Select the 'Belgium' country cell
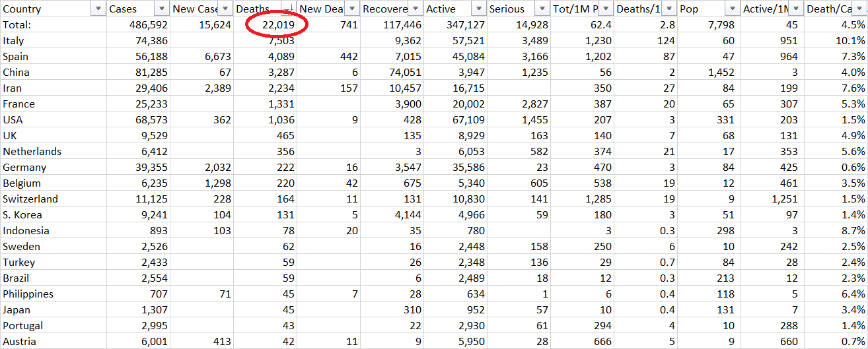868x349 pixels. (x=54, y=183)
